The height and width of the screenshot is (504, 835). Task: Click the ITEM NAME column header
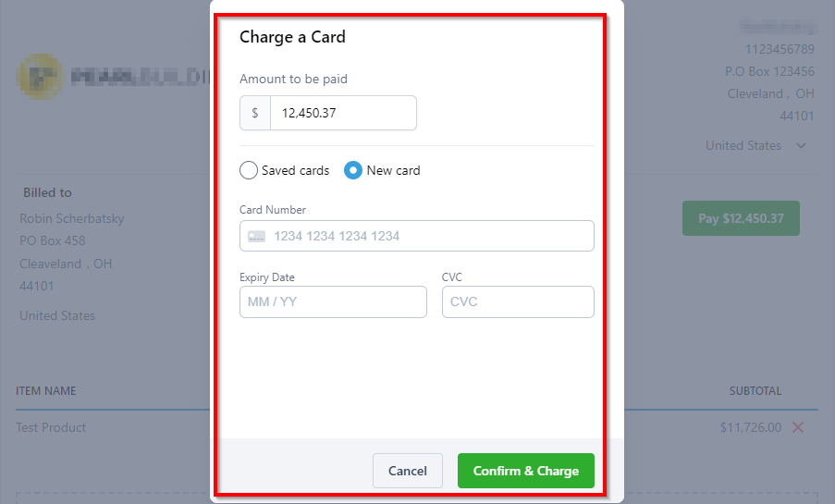[x=46, y=391]
